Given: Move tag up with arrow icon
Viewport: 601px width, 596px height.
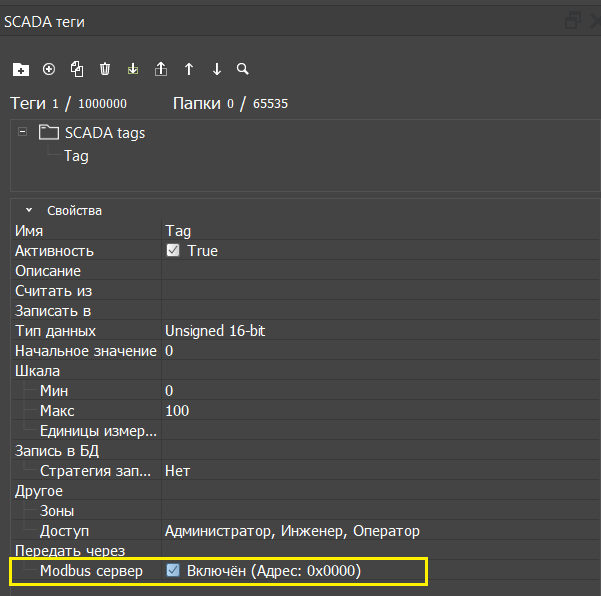Looking at the screenshot, I should [x=189, y=69].
